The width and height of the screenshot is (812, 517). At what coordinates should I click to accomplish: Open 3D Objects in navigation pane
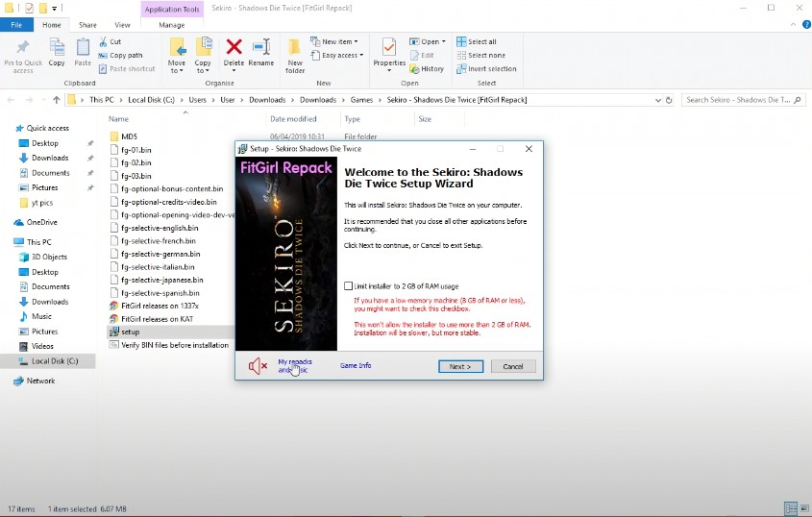(49, 257)
